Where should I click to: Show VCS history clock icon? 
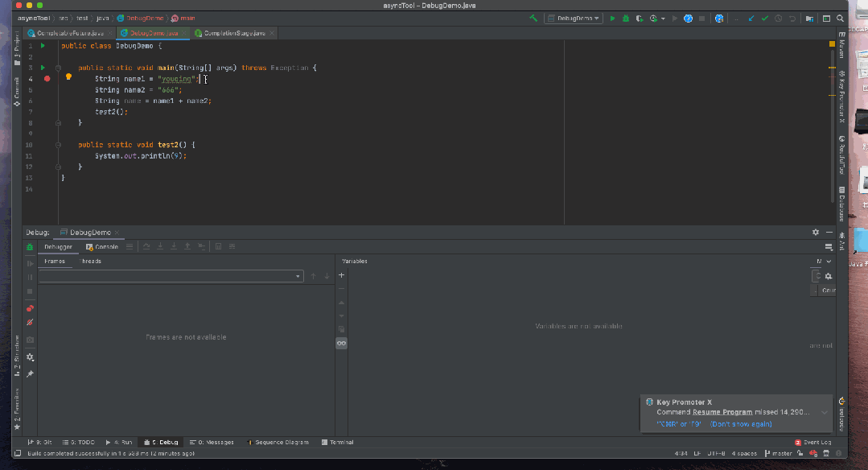tap(779, 19)
